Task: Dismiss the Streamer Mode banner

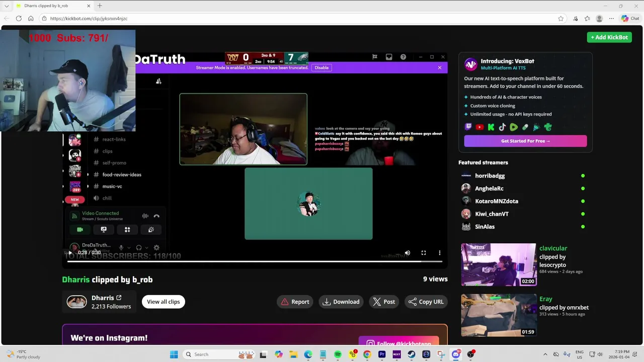Action: 439,67
